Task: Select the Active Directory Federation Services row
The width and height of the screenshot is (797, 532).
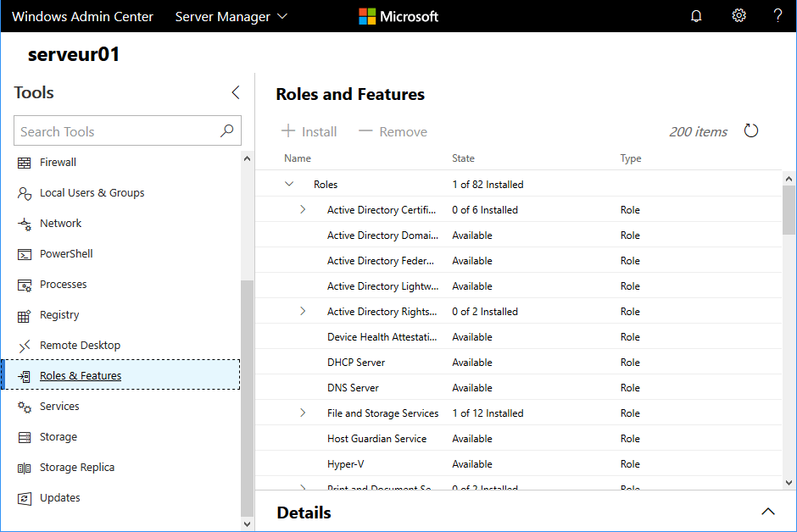Action: click(518, 260)
